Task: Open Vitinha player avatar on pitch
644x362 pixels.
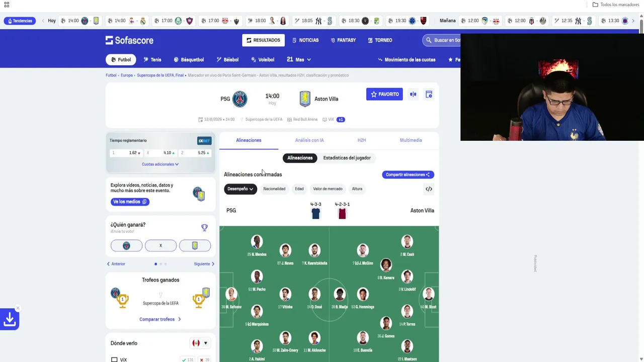Action: tap(285, 294)
